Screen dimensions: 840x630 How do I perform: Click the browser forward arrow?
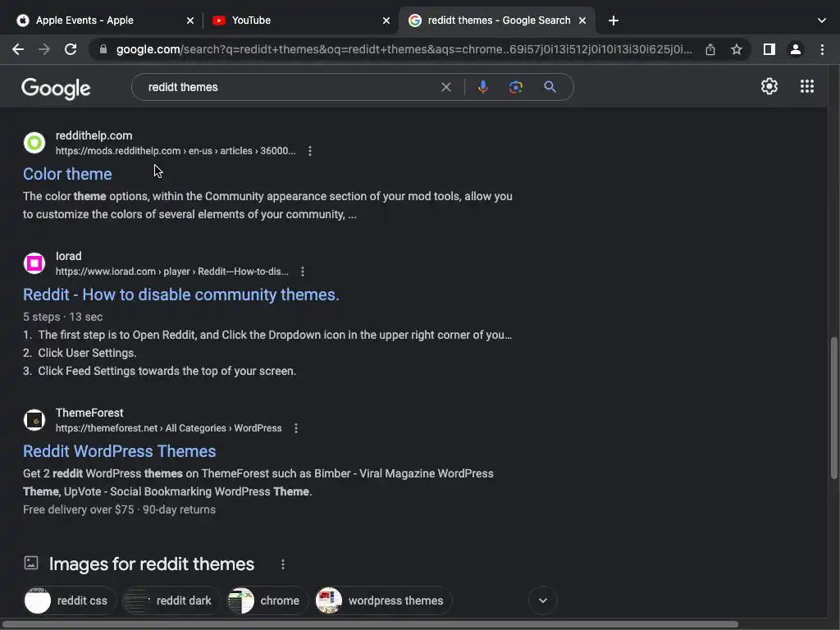(44, 49)
